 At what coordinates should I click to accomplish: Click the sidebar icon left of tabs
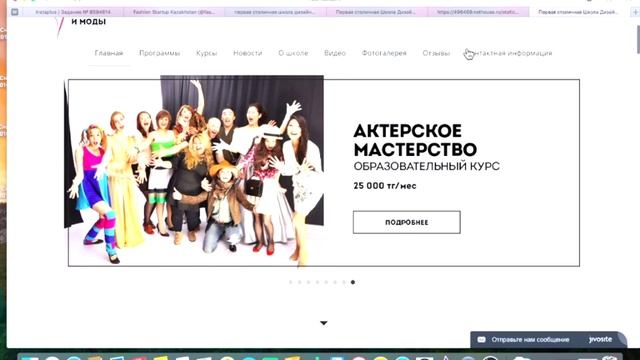coord(15,12)
